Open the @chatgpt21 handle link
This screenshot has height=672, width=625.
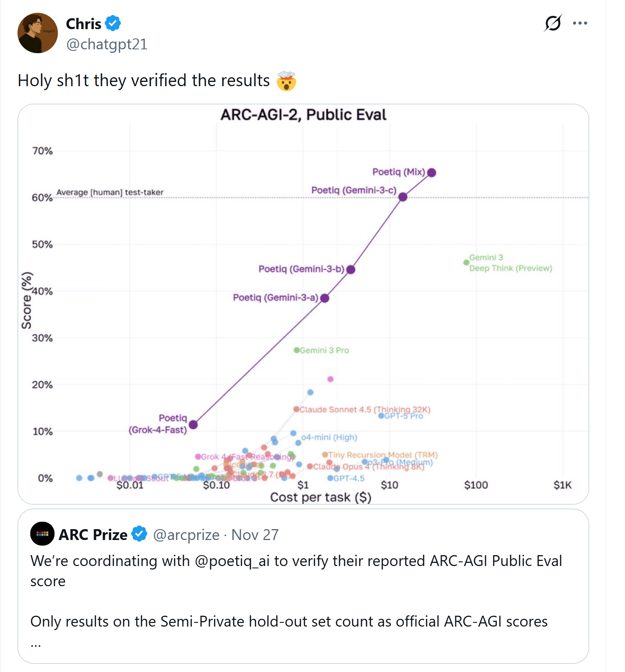107,44
